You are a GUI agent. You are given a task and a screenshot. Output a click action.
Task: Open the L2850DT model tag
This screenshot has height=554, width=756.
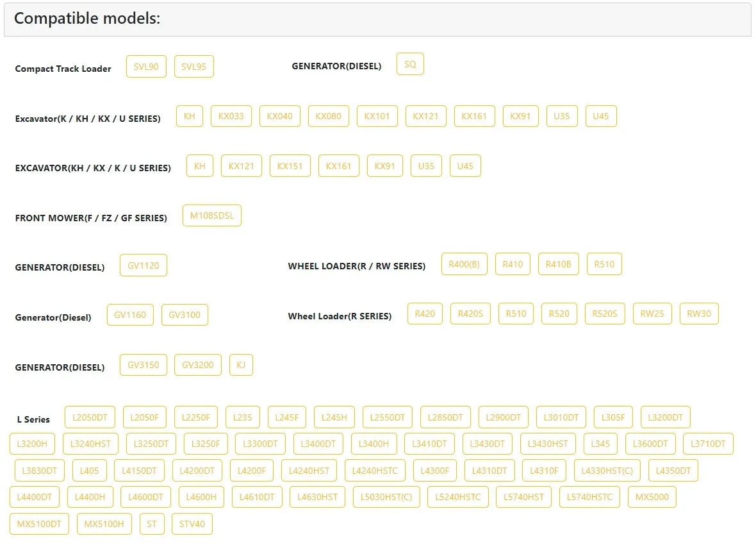click(x=445, y=417)
